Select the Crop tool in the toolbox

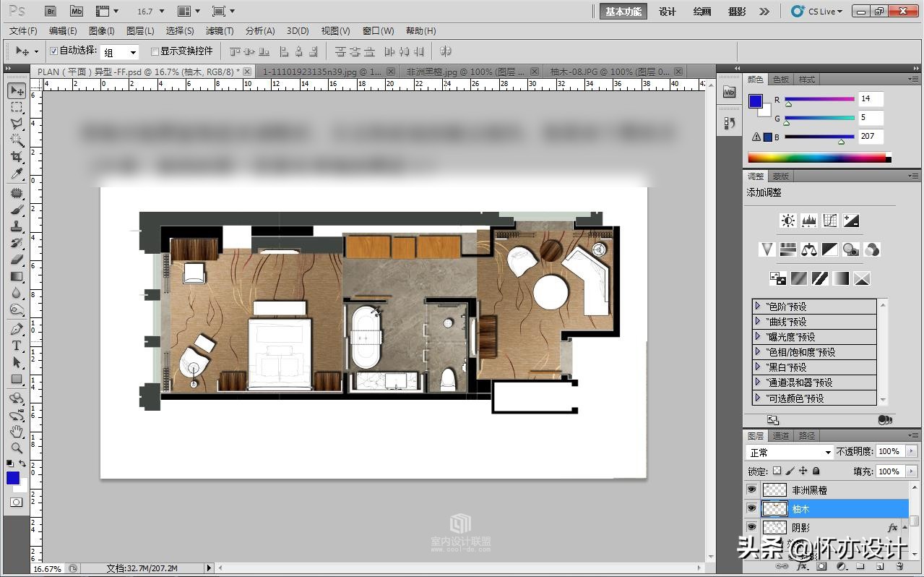(17, 157)
